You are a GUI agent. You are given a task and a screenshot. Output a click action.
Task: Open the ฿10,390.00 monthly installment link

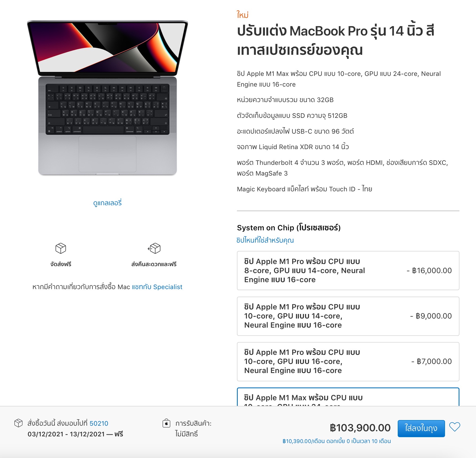(x=337, y=441)
